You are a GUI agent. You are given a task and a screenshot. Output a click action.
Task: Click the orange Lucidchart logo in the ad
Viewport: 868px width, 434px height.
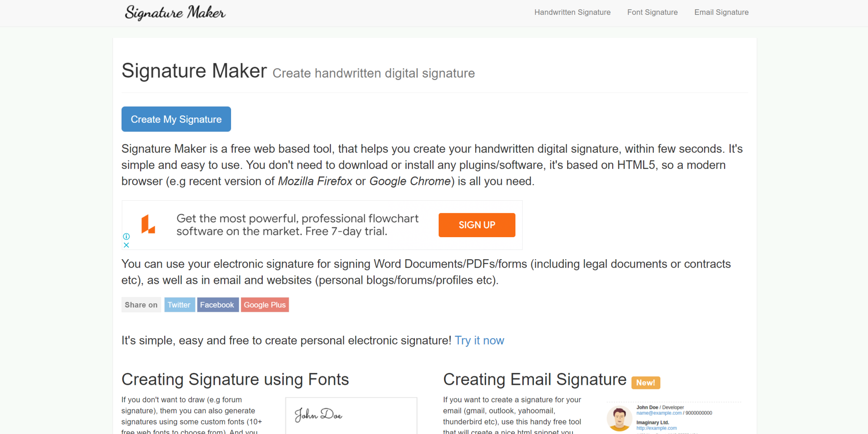pyautogui.click(x=147, y=225)
